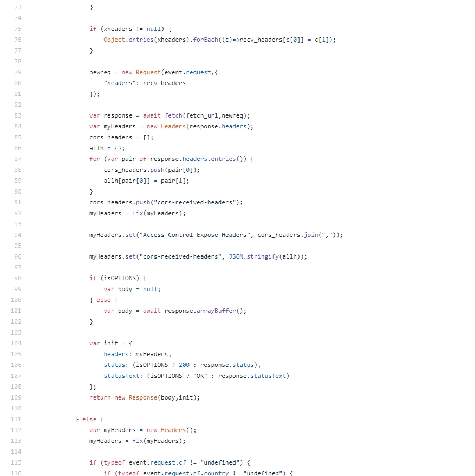The height and width of the screenshot is (476, 475).
Task: Click the "headers": recv_headers property
Action: [145, 83]
